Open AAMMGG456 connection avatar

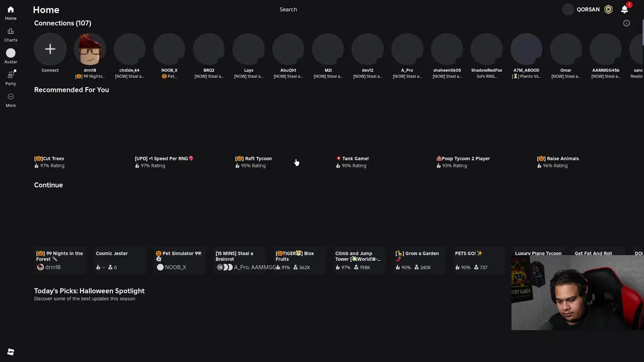click(606, 49)
